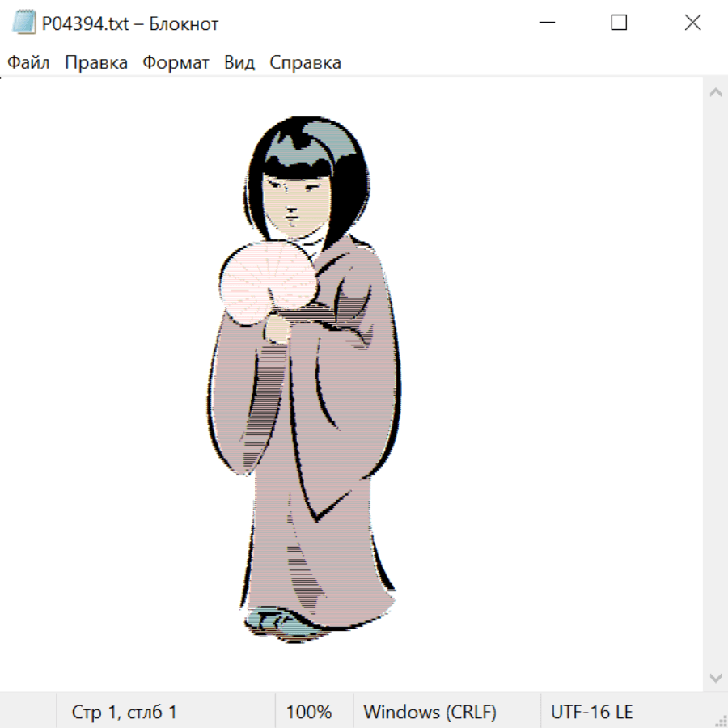This screenshot has height=728, width=728.
Task: Open the Справка menu
Action: [x=305, y=63]
